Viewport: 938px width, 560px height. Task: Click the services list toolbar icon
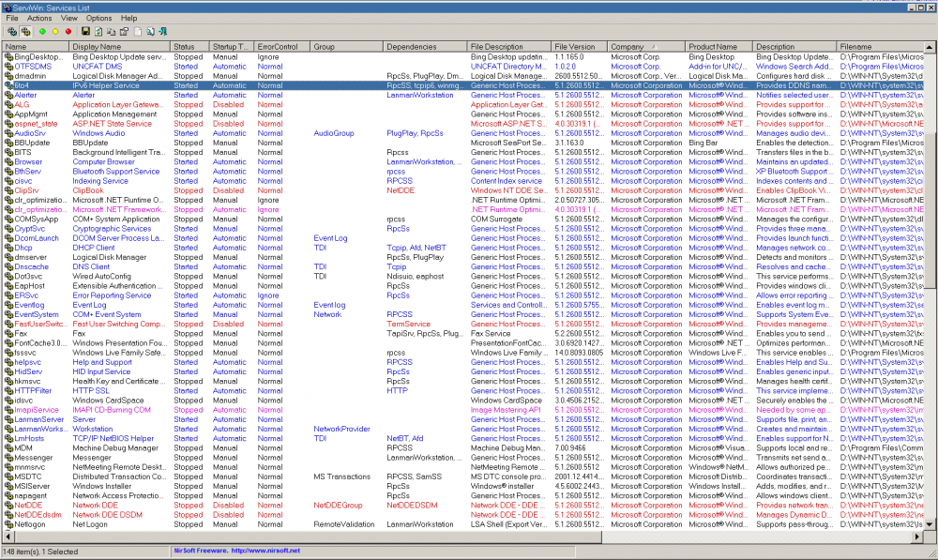click(25, 31)
